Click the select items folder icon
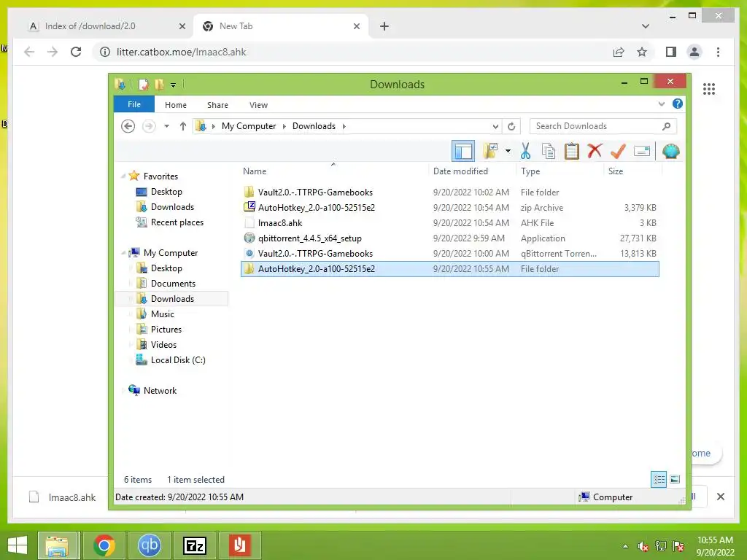This screenshot has height=560, width=747. coord(489,151)
